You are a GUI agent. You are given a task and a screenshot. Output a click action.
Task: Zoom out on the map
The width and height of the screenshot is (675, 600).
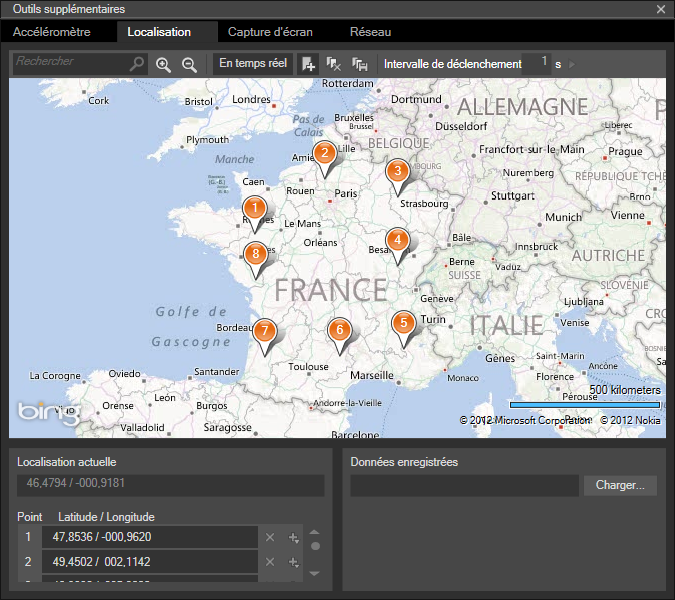coord(189,65)
